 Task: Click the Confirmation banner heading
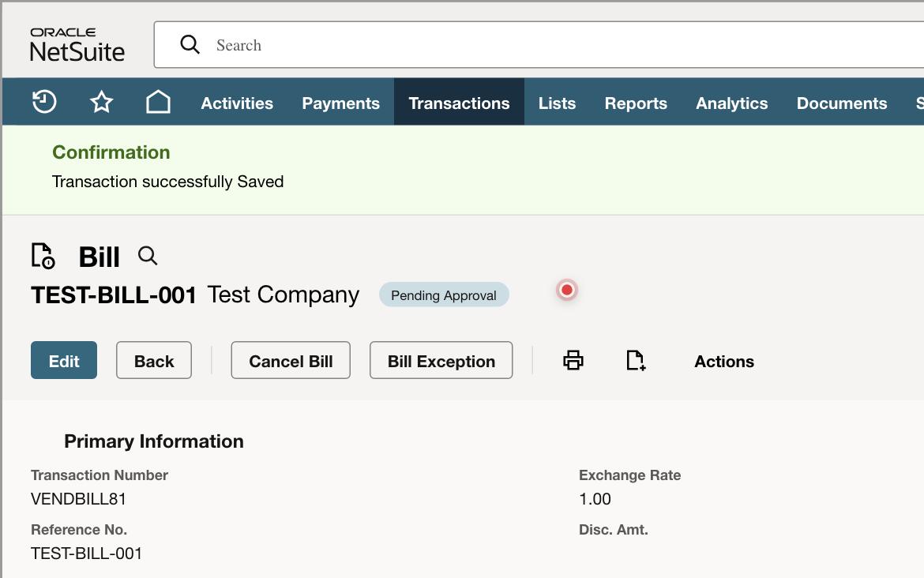click(111, 152)
